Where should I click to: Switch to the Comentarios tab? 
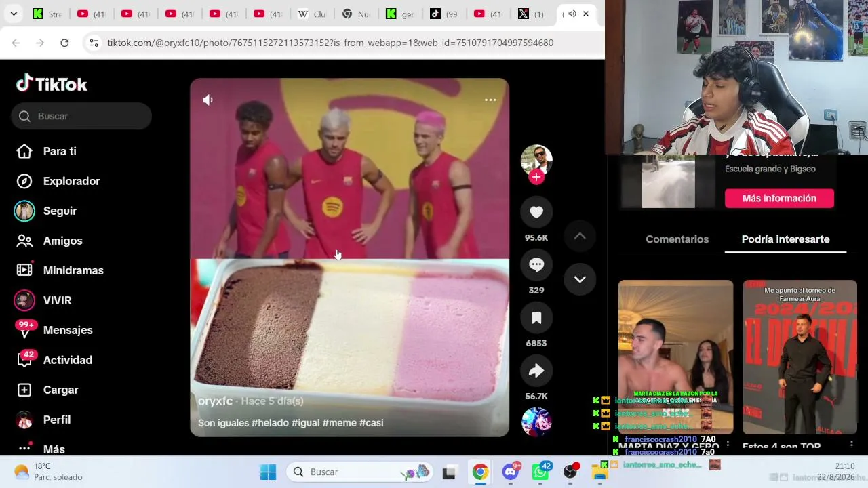click(x=677, y=239)
